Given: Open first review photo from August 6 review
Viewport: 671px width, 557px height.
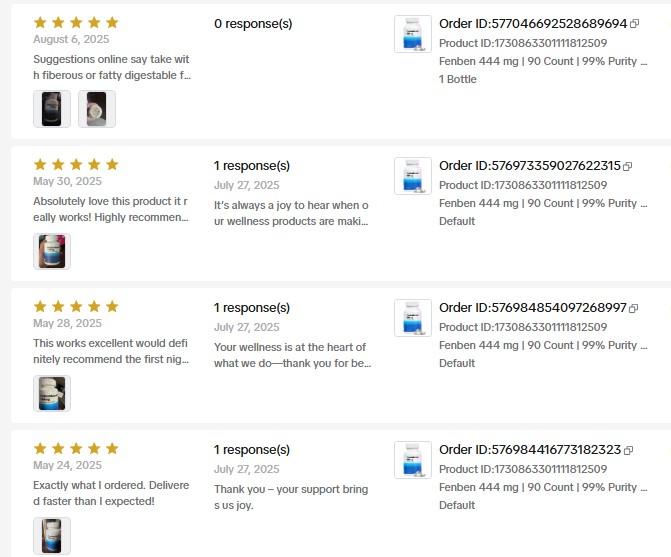Looking at the screenshot, I should (x=52, y=109).
